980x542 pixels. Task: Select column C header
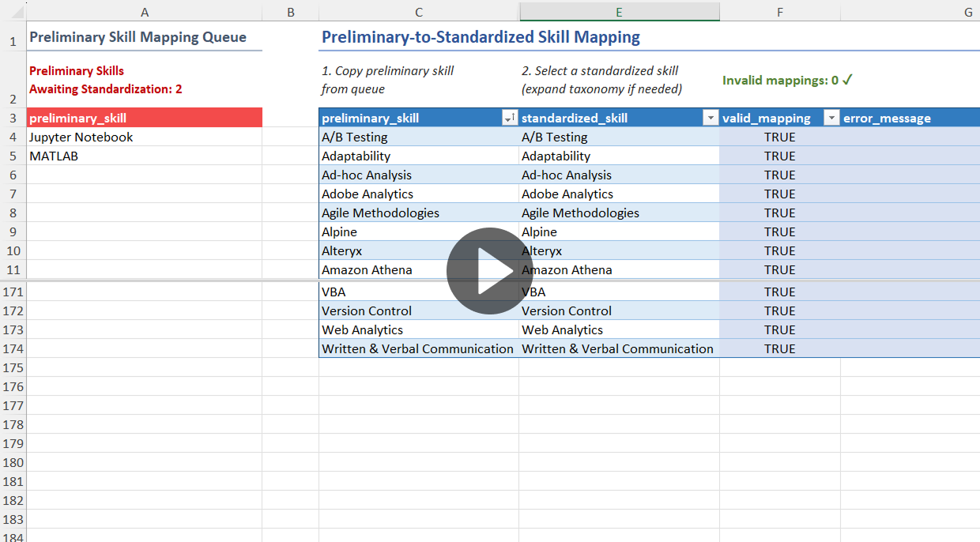click(x=419, y=12)
